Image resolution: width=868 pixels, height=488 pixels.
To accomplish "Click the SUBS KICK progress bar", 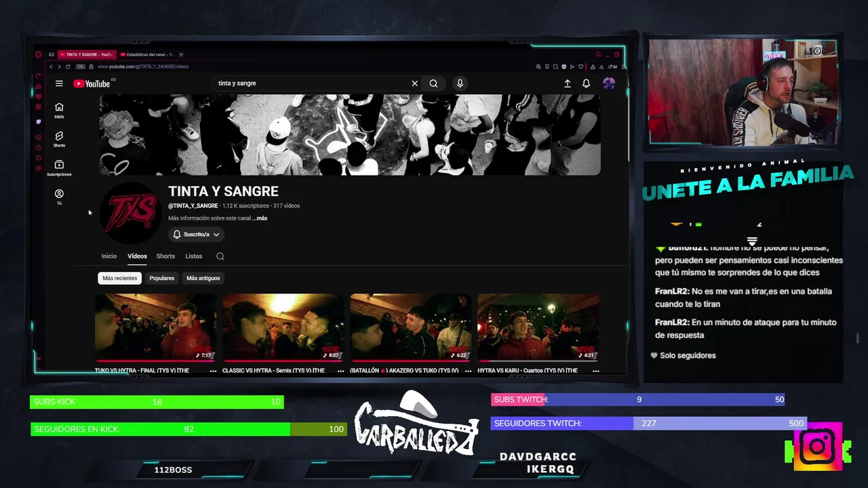I will point(157,402).
